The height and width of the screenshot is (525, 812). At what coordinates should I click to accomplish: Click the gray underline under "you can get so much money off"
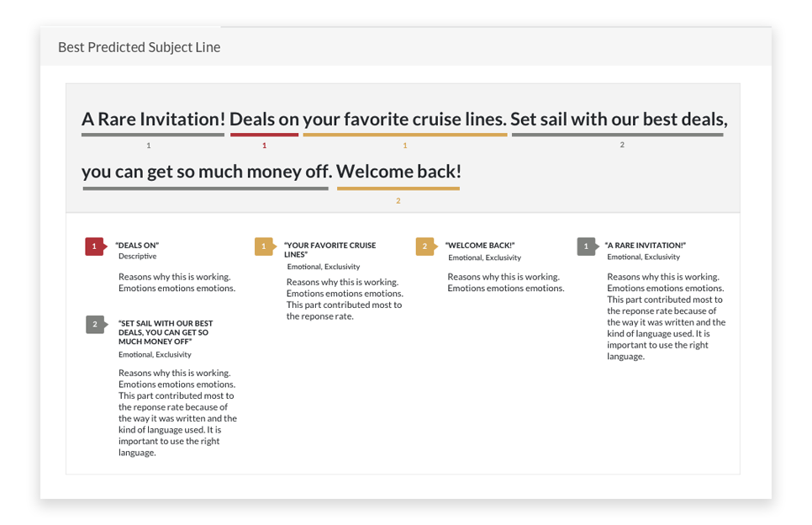point(206,188)
